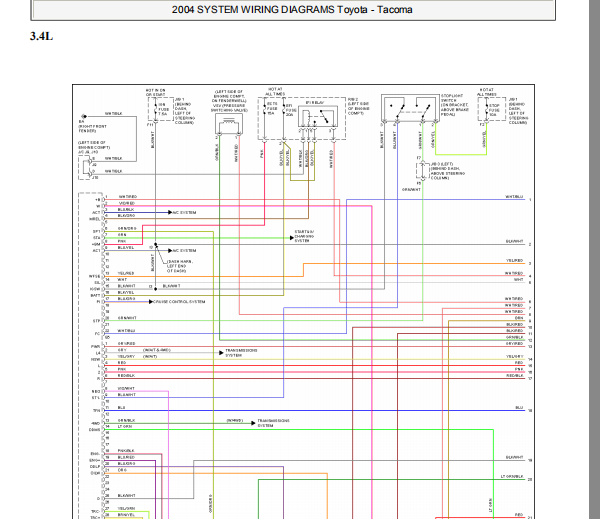Image resolution: width=600 pixels, height=519 pixels.
Task: Click the 'CRUISE CONTROL SYSTEM' label
Action: [x=179, y=302]
